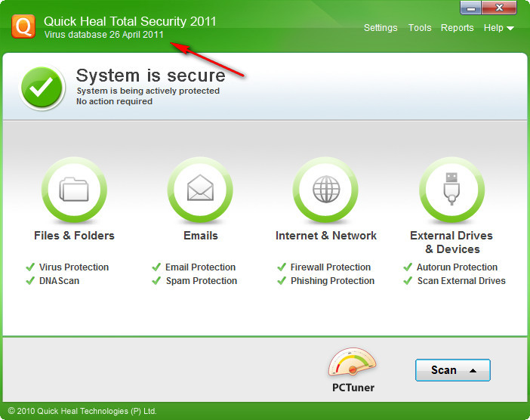Image resolution: width=530 pixels, height=420 pixels.
Task: Click the Virus Protection green tick
Action: (30, 267)
